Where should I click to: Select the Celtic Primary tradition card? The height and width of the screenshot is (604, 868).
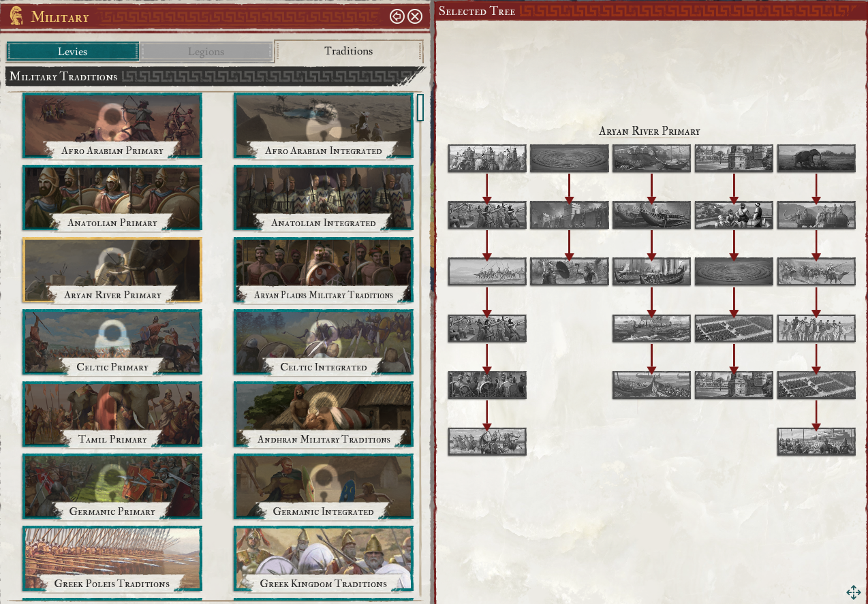point(112,343)
